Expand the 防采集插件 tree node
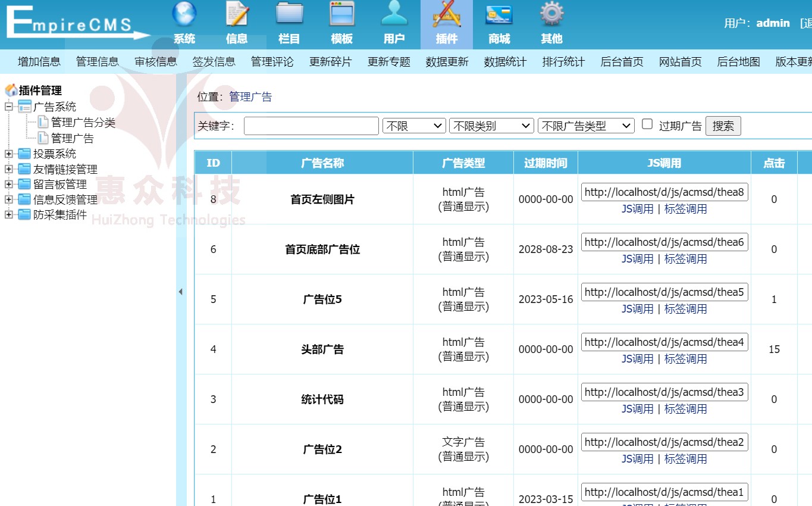Screen dimensions: 812x506 (x=9, y=215)
